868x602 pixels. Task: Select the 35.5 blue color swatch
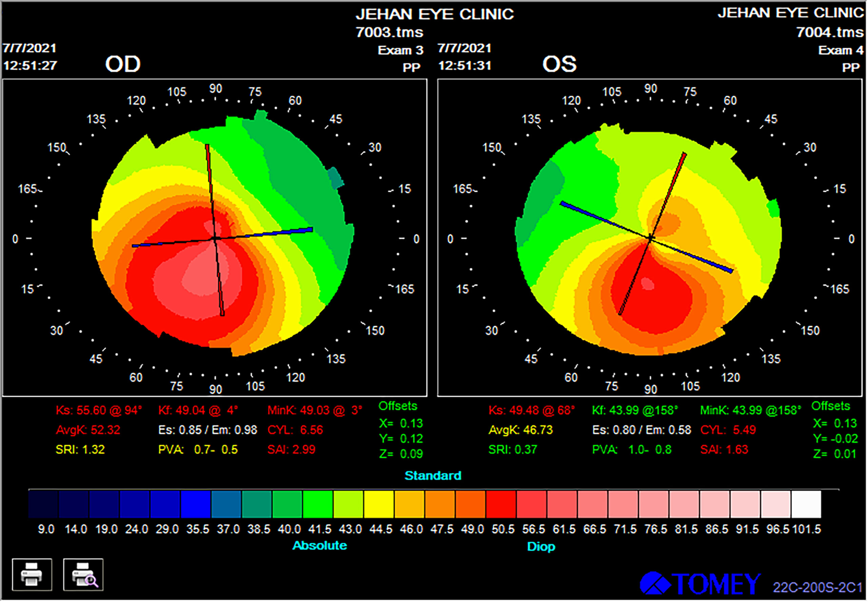(196, 505)
